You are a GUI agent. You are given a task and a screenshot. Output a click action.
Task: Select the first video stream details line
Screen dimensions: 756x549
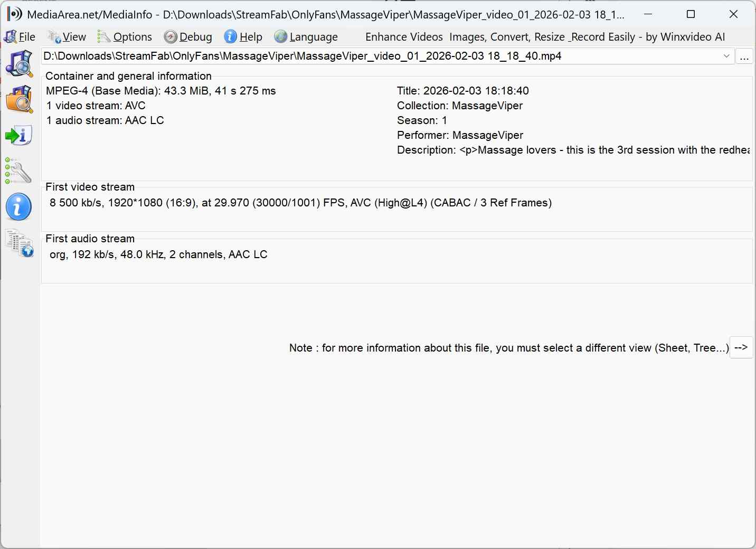click(300, 203)
